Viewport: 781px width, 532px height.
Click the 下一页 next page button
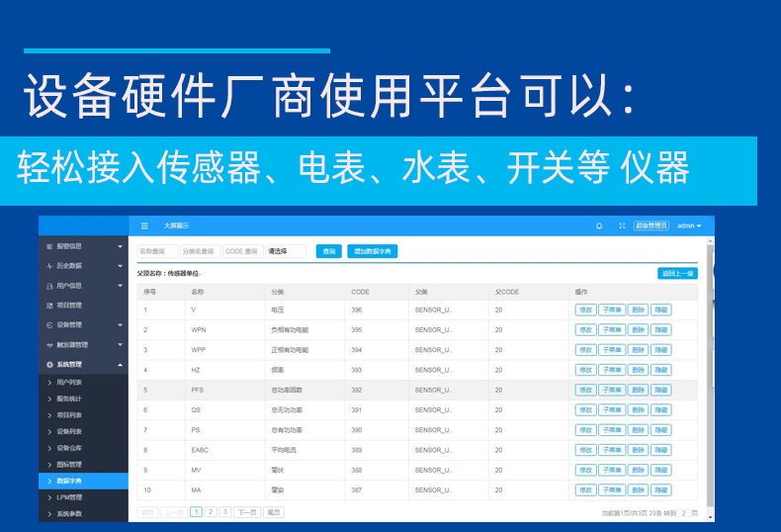(x=247, y=512)
